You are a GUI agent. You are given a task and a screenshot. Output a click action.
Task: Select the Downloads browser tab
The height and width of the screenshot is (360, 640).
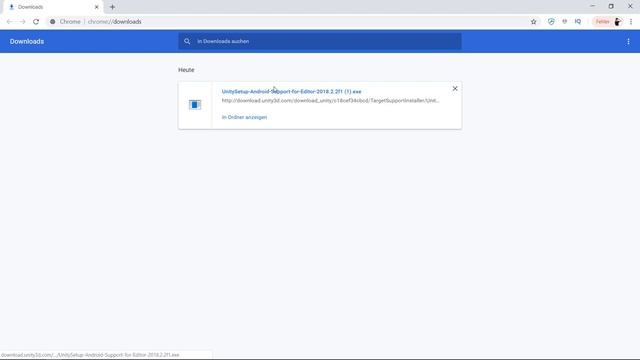click(53, 7)
